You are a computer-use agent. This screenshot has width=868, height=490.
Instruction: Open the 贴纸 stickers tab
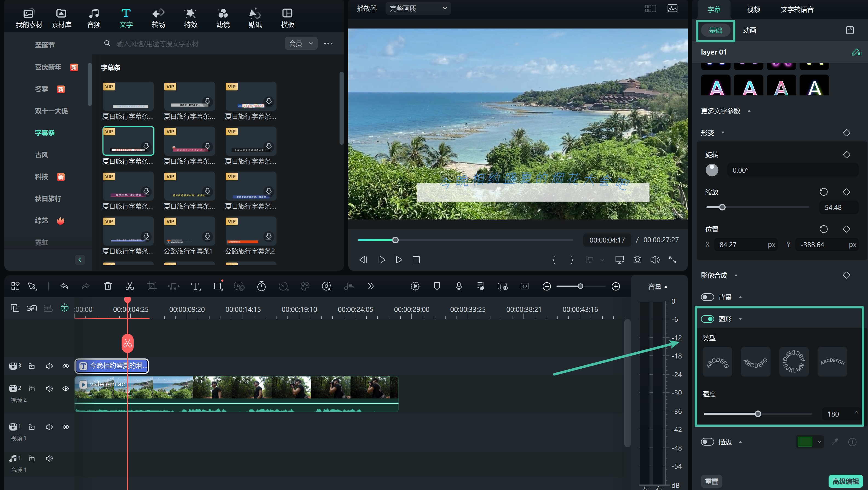[255, 18]
